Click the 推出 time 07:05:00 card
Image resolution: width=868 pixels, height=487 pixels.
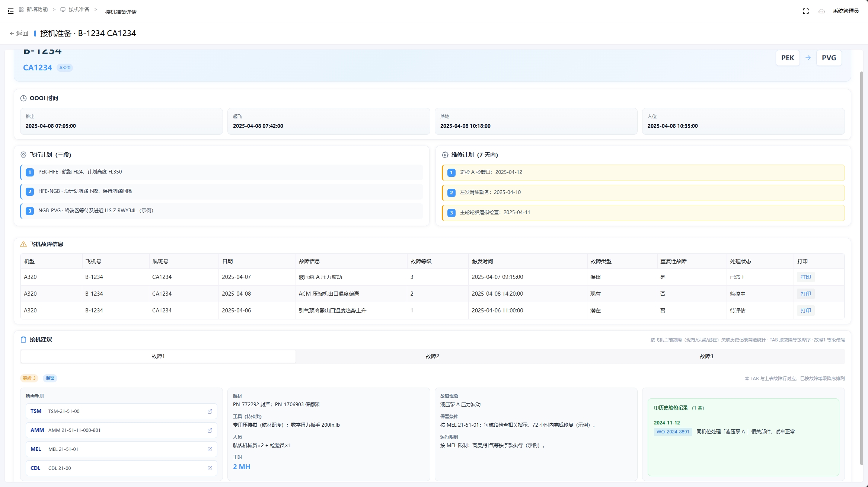(121, 121)
